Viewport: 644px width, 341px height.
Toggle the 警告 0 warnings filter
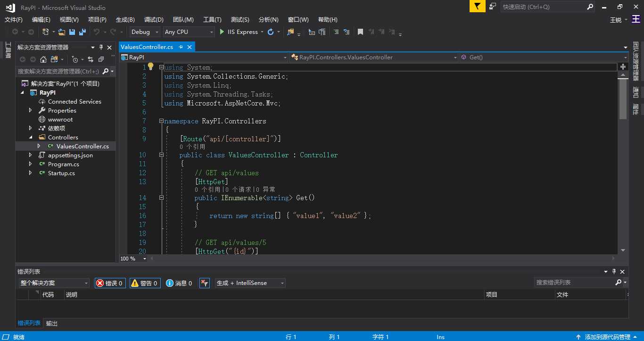[145, 283]
